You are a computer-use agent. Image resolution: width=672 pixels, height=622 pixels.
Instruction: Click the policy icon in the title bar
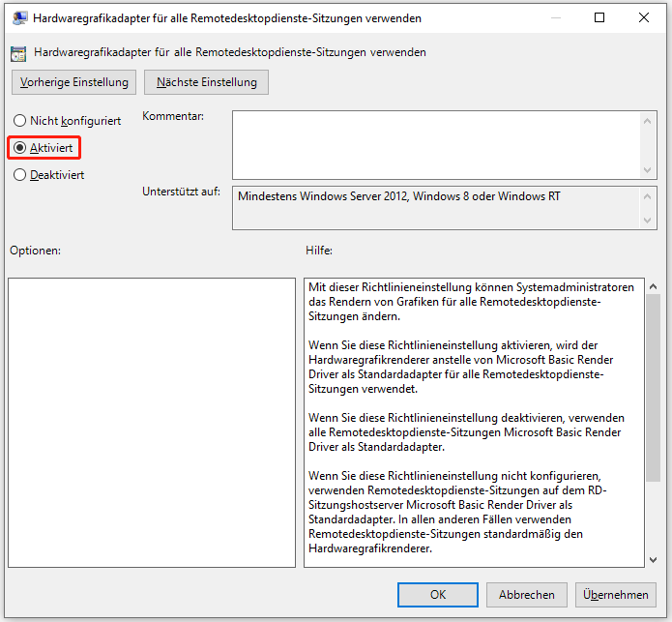pyautogui.click(x=20, y=18)
